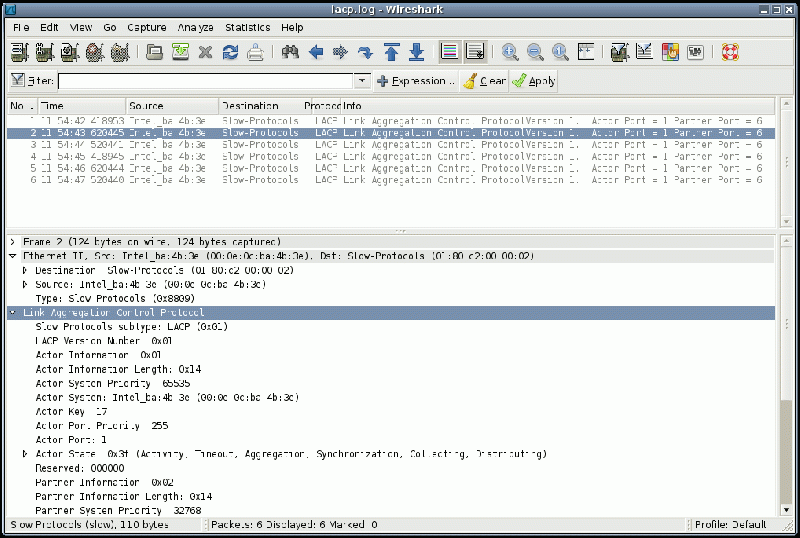Open help lifebuoy icon

coord(730,52)
